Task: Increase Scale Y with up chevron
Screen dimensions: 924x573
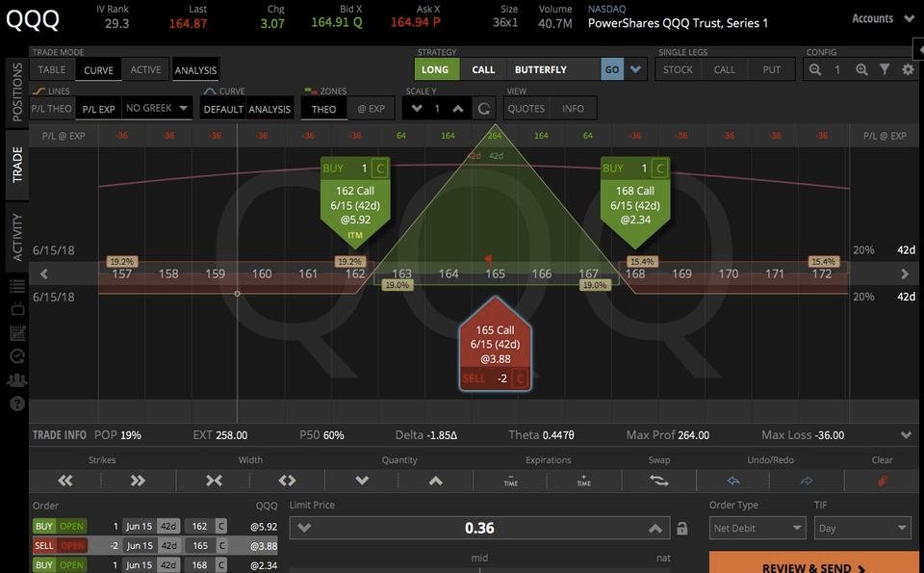Action: (458, 109)
